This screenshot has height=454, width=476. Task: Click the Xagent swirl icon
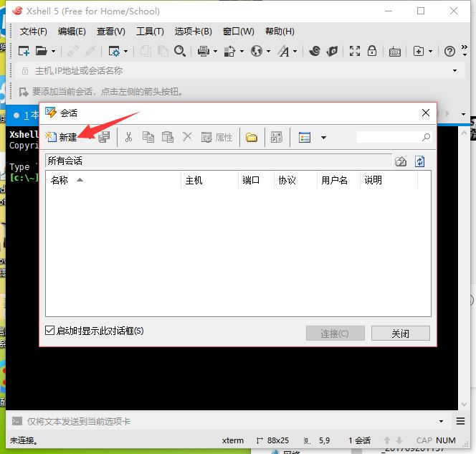coord(315,51)
